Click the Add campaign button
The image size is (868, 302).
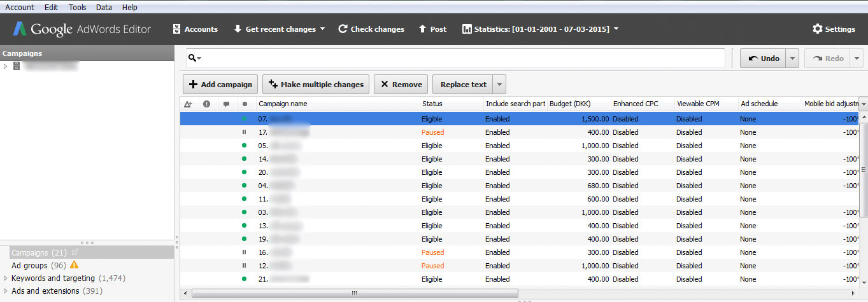coord(220,85)
